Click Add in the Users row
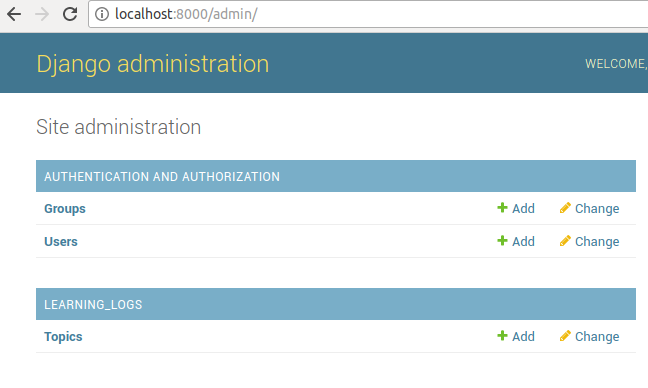648x388 pixels. (x=516, y=241)
